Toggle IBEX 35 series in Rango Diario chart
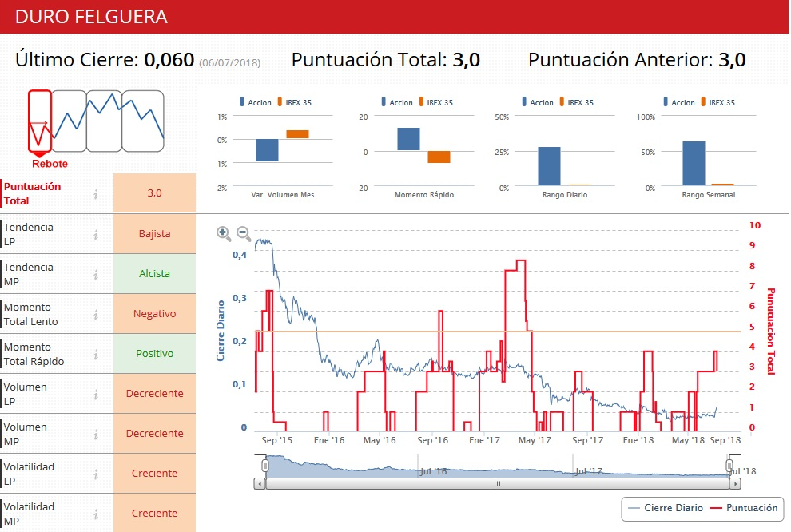This screenshot has height=532, width=791. point(577,102)
